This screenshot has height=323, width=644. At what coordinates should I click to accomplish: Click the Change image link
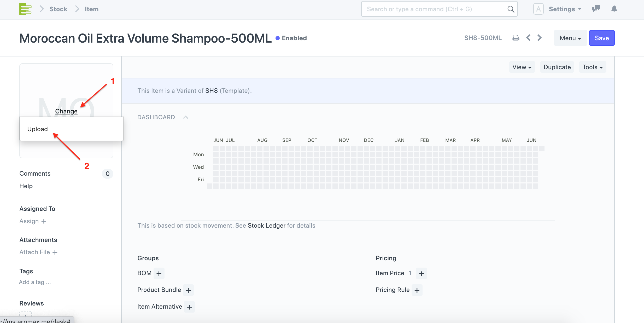click(x=66, y=111)
